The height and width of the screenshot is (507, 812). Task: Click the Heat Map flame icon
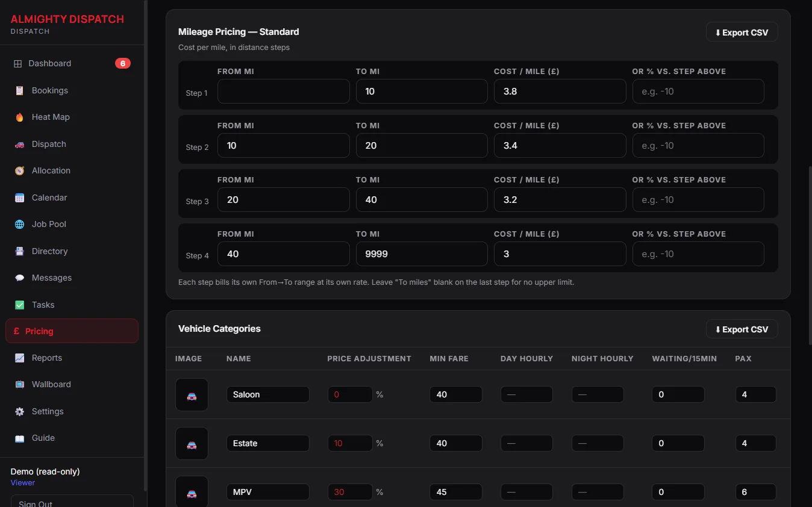tap(20, 117)
